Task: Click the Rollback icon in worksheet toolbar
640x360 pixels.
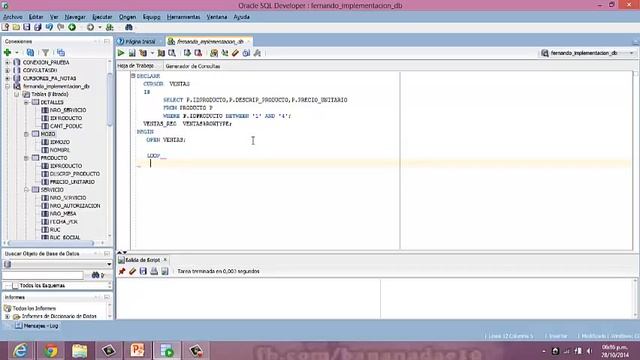Action: tap(198, 53)
